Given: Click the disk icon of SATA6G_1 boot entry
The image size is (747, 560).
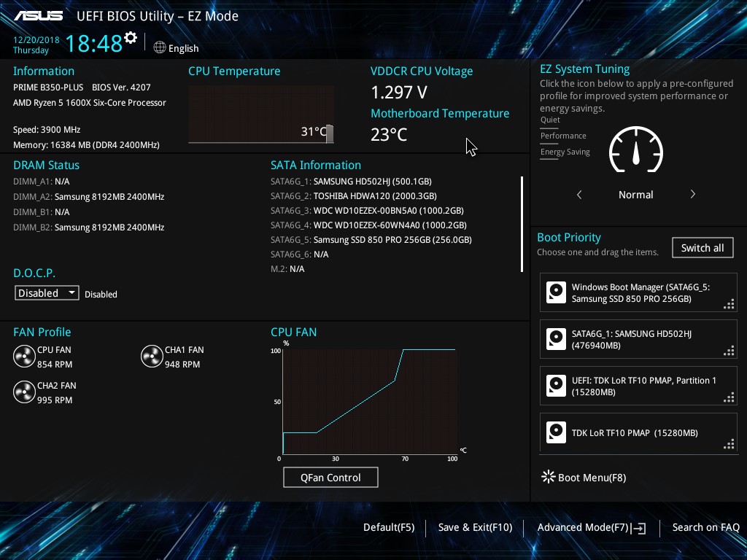Looking at the screenshot, I should (556, 339).
